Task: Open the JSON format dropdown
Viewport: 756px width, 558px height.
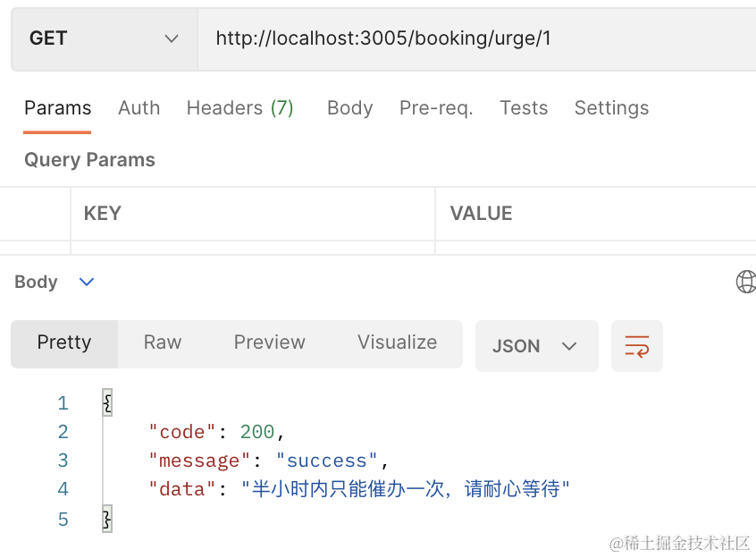Action: pyautogui.click(x=536, y=346)
